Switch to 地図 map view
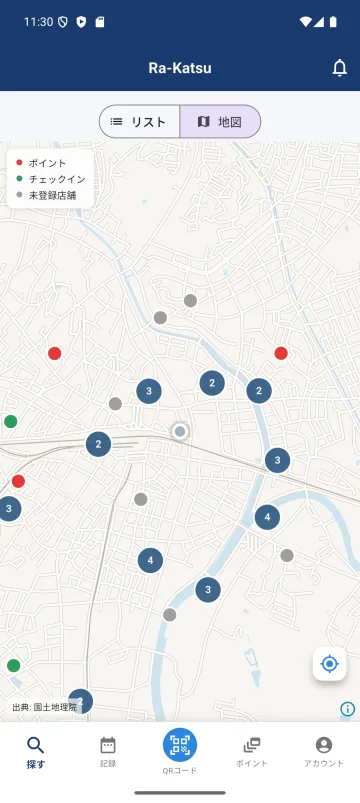This screenshot has height=803, width=360. coord(220,121)
